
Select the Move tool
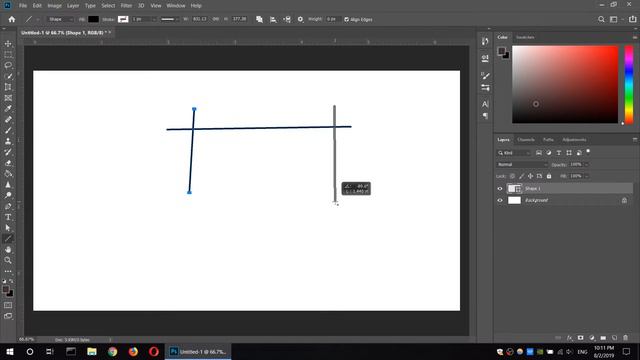click(x=8, y=44)
